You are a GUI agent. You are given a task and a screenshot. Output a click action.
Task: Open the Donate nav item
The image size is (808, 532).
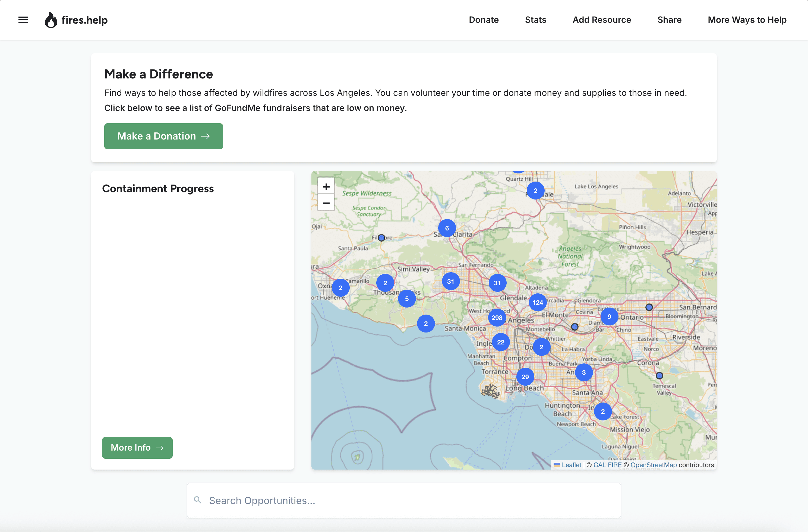click(484, 20)
